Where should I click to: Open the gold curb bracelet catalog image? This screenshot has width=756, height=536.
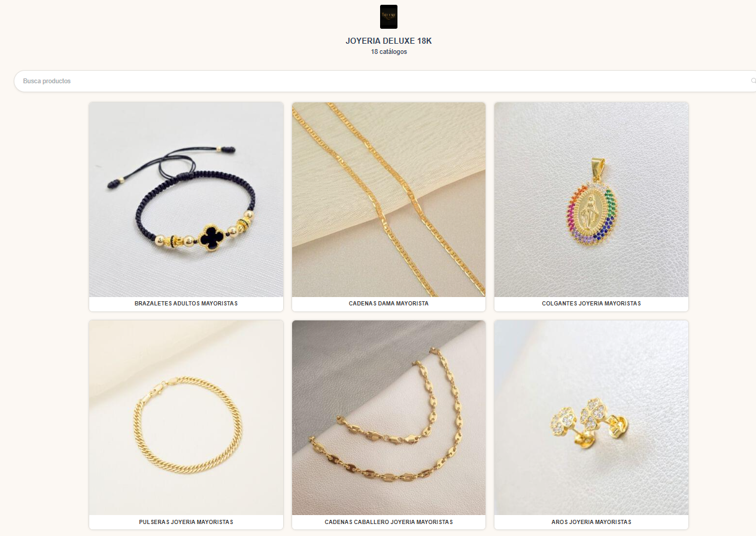point(186,417)
